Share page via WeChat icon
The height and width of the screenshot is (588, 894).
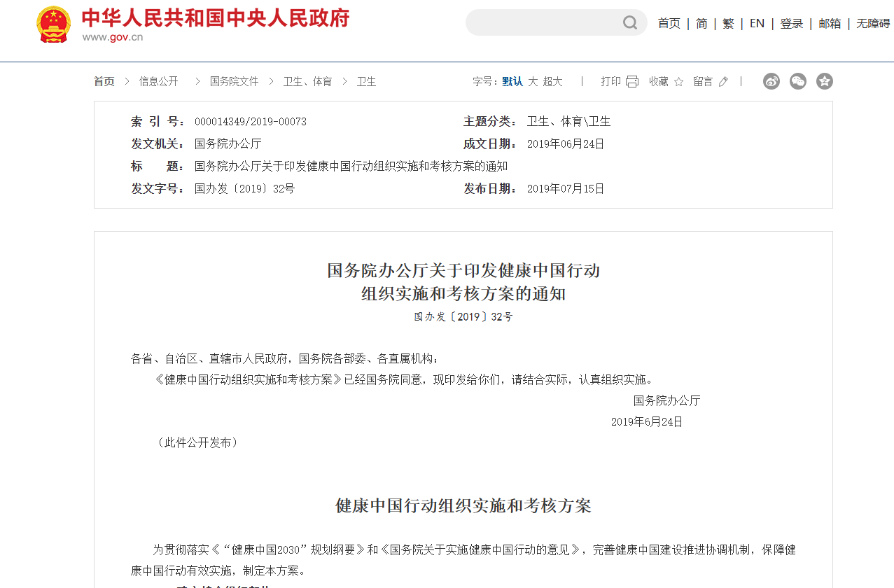(x=798, y=81)
